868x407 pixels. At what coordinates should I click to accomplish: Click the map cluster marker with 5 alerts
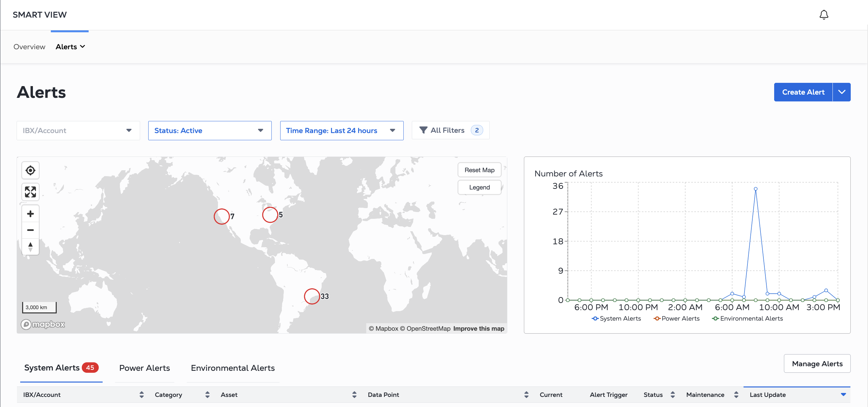point(270,215)
